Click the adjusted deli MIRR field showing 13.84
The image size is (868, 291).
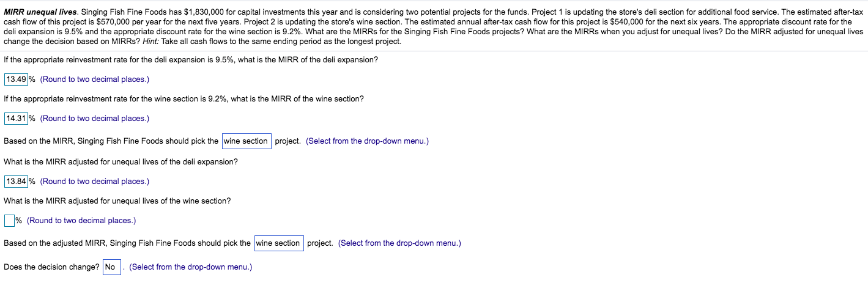click(17, 182)
